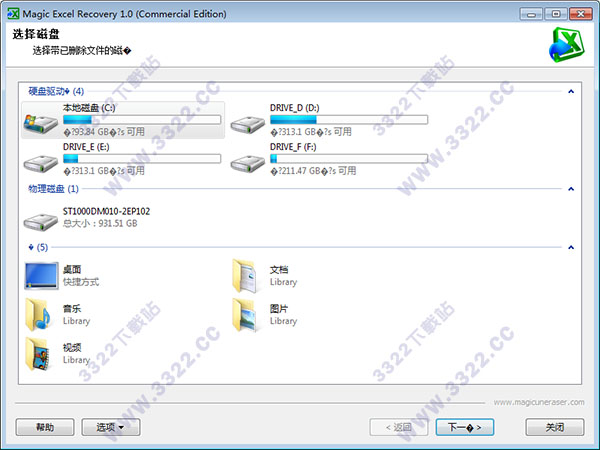Choose the 文档 documents library icon
Viewport: 600px width, 450px height.
point(245,276)
